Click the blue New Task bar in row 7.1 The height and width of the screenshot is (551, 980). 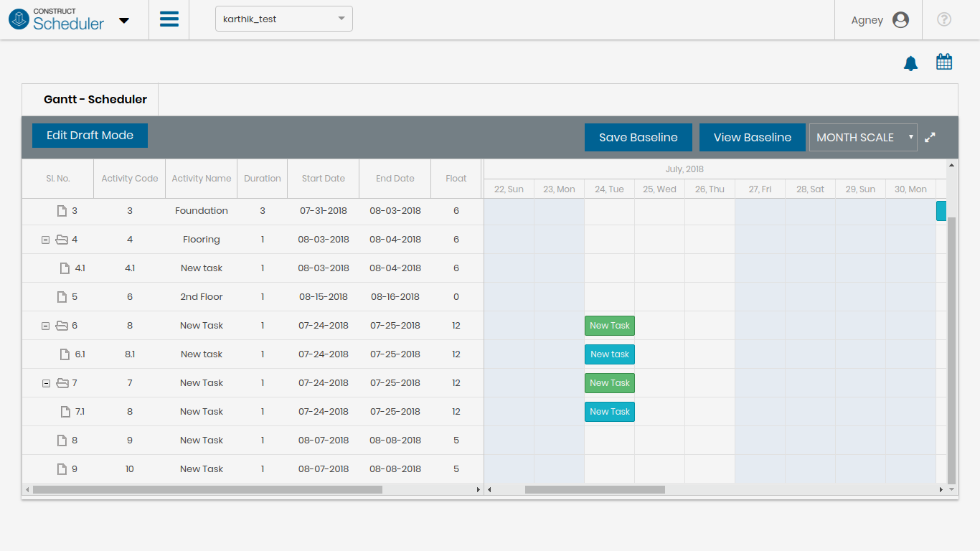click(x=610, y=412)
